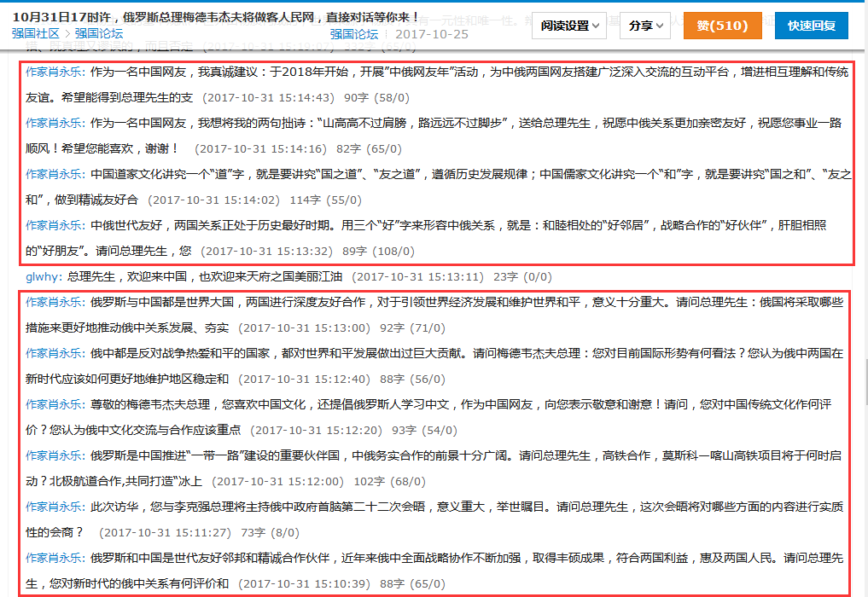
Task: Click the (108/0) vote count
Action: [393, 252]
